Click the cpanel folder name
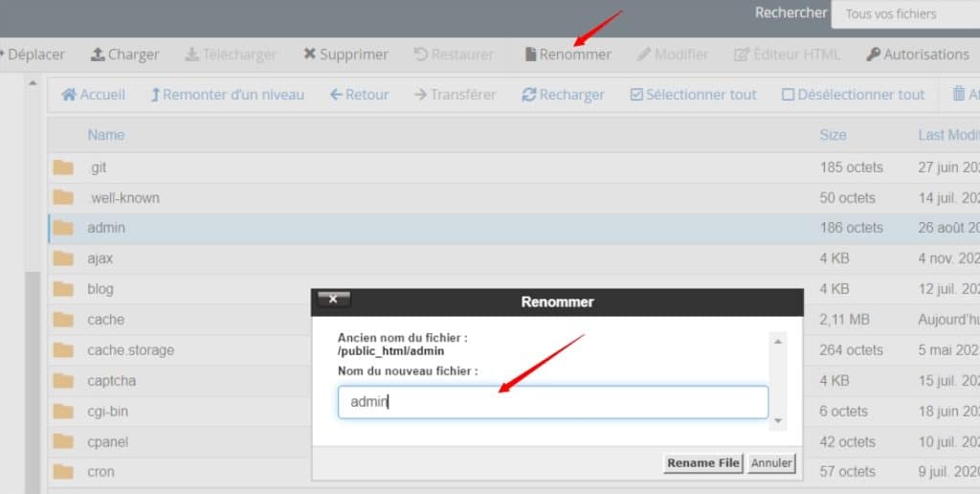 pos(107,441)
